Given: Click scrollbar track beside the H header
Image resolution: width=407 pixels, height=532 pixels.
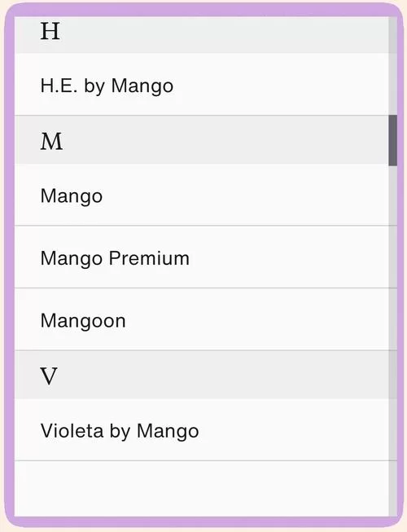Looking at the screenshot, I should click(x=393, y=35).
